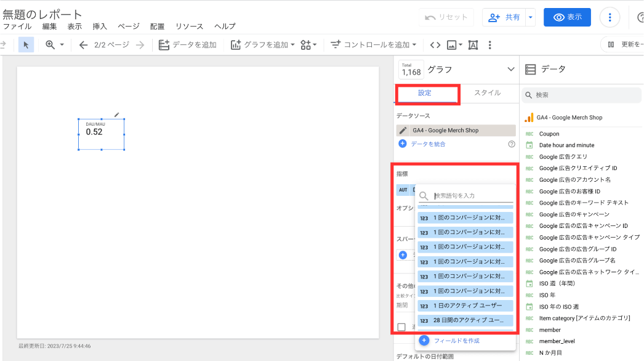
Task: Select the member field
Action: pos(550,330)
